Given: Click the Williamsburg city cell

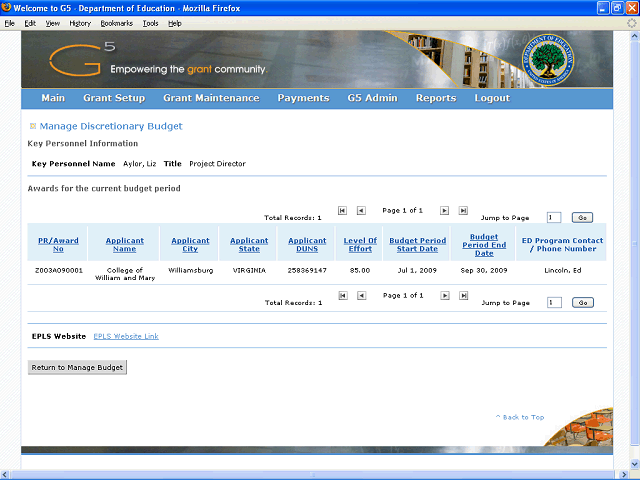Looking at the screenshot, I should coord(191,270).
